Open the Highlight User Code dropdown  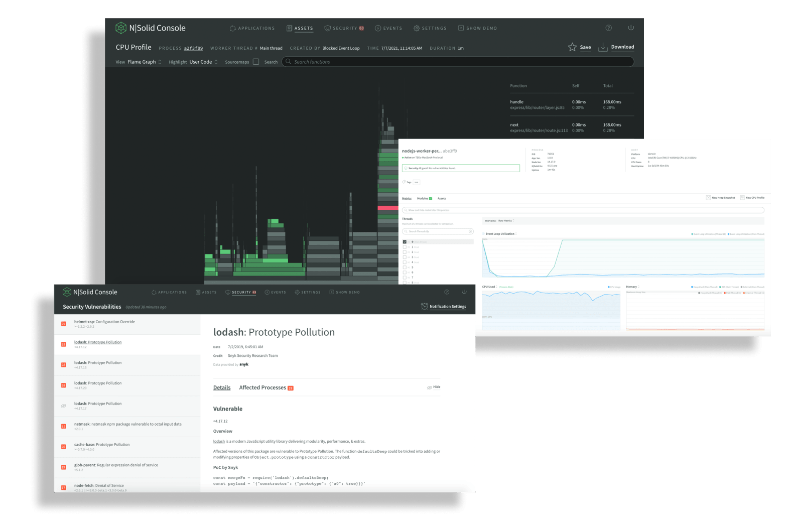pos(203,62)
